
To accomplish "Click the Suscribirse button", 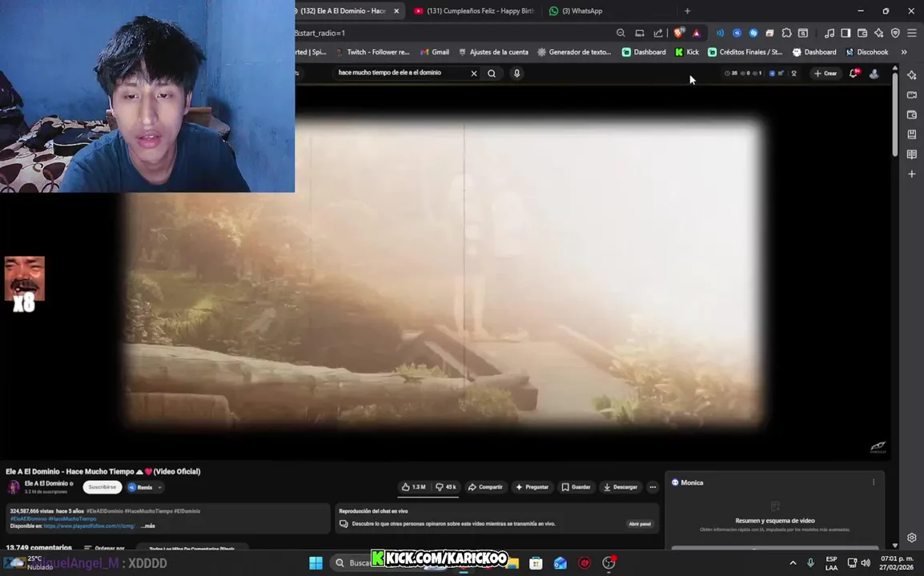I will 102,487.
